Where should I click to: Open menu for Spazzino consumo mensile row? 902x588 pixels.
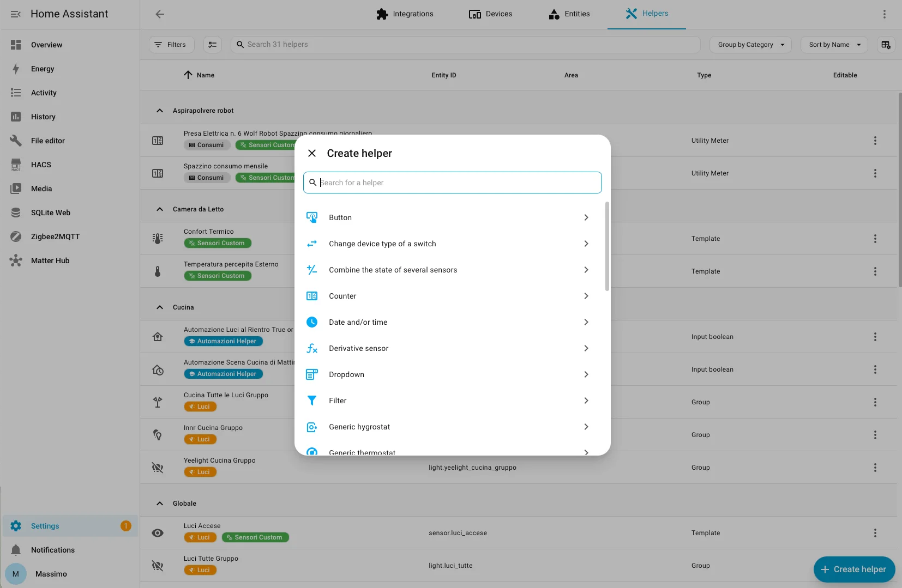(875, 173)
